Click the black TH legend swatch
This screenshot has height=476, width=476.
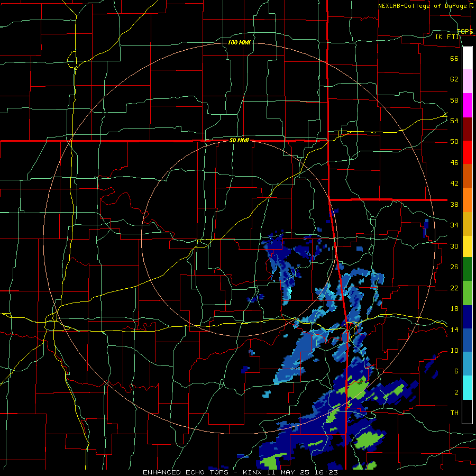(x=467, y=411)
